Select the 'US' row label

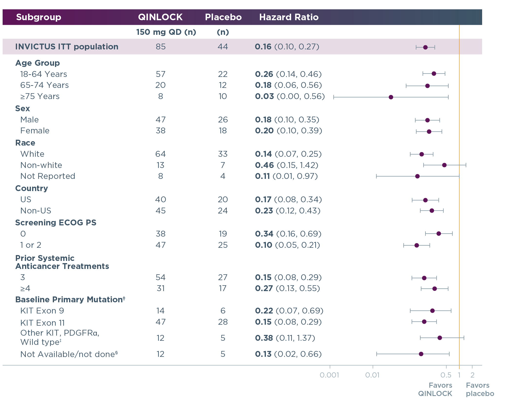(26, 200)
